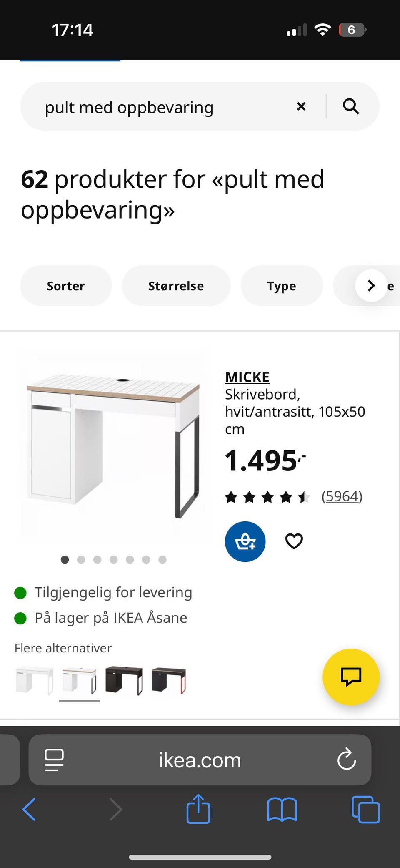Select the black-brown desk color variant
This screenshot has height=868, width=400.
point(124,681)
